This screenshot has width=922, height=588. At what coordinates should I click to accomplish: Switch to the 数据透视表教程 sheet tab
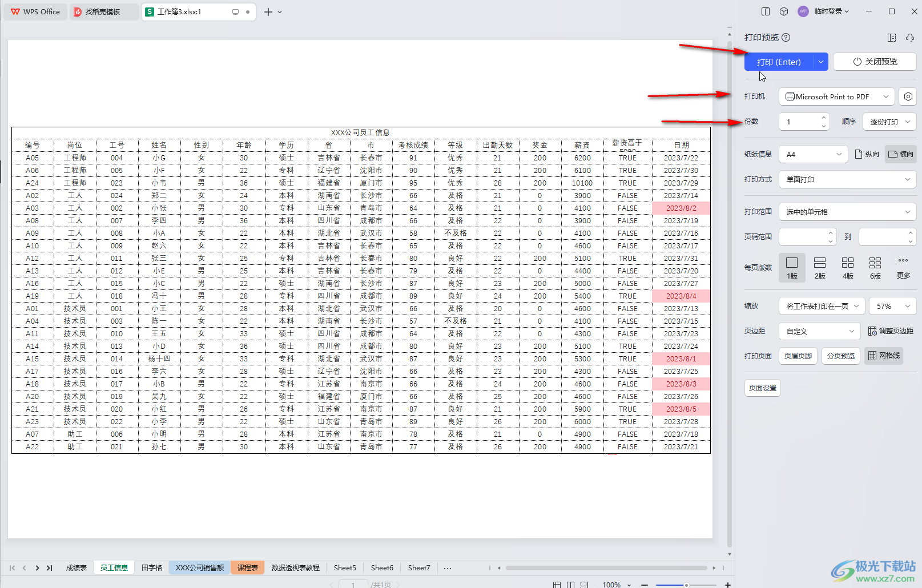pyautogui.click(x=296, y=567)
